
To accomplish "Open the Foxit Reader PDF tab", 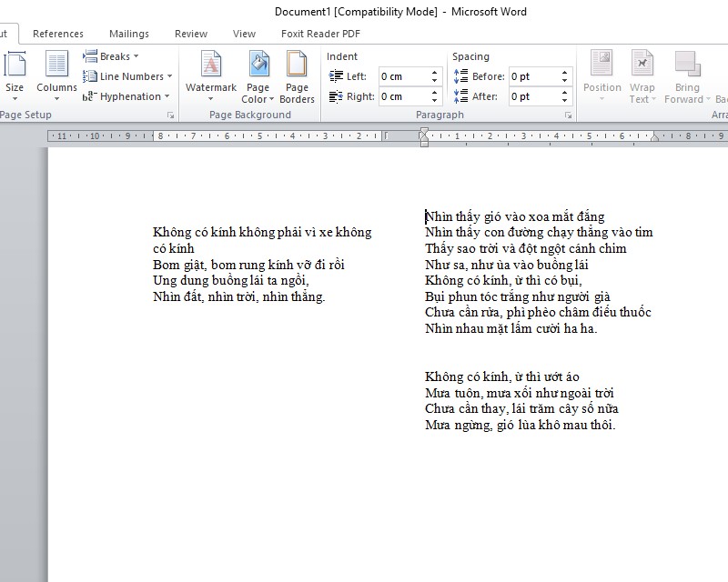I will 321,34.
